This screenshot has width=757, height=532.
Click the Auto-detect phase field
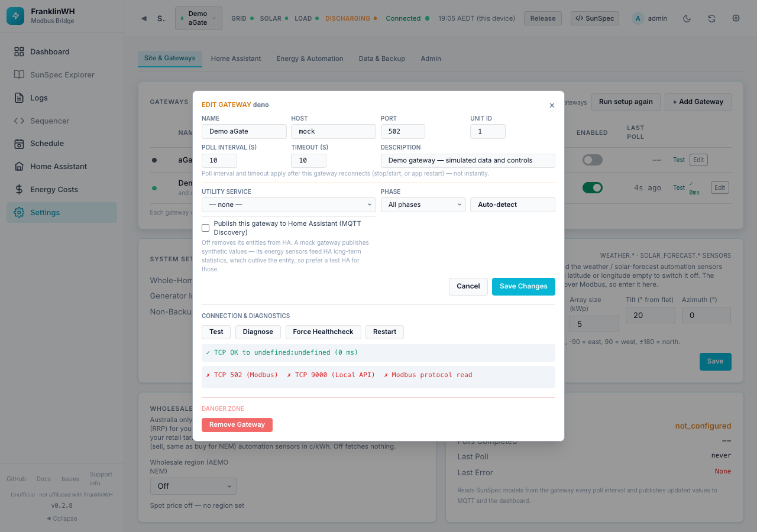tap(513, 205)
